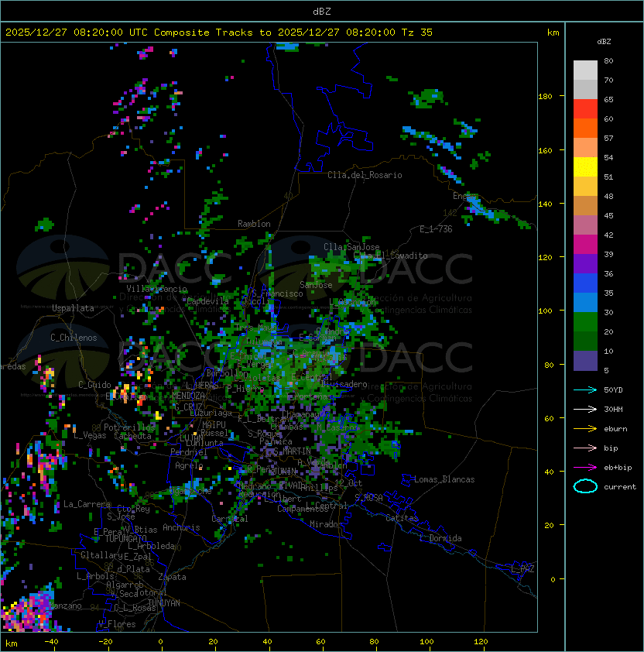Viewport: 644px width, 652px height.
Task: Click the Agrelo label on map
Action: pyautogui.click(x=189, y=465)
